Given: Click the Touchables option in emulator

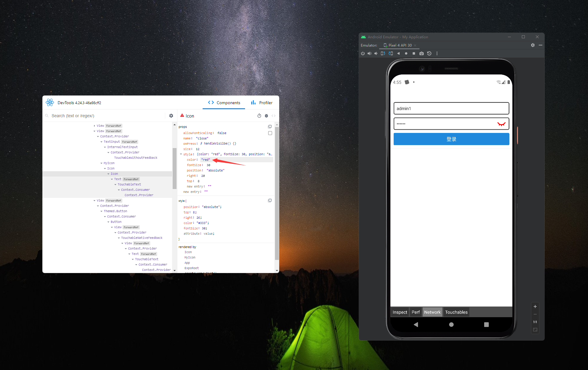Looking at the screenshot, I should point(456,312).
